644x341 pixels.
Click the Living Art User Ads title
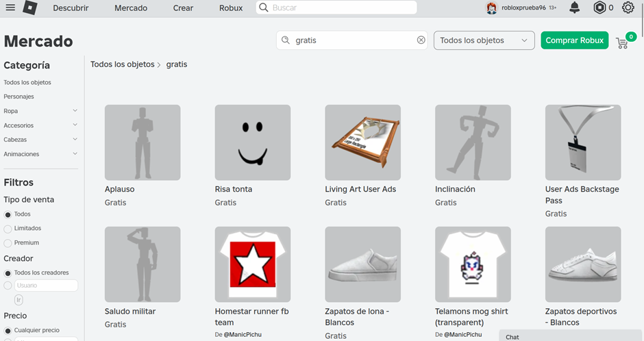[x=360, y=189]
